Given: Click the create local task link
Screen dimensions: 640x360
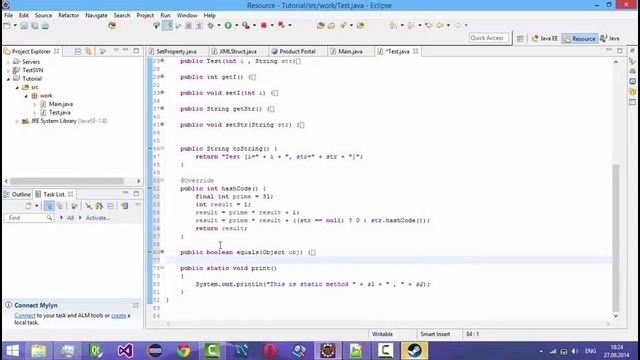Looking at the screenshot, I should tap(118, 316).
